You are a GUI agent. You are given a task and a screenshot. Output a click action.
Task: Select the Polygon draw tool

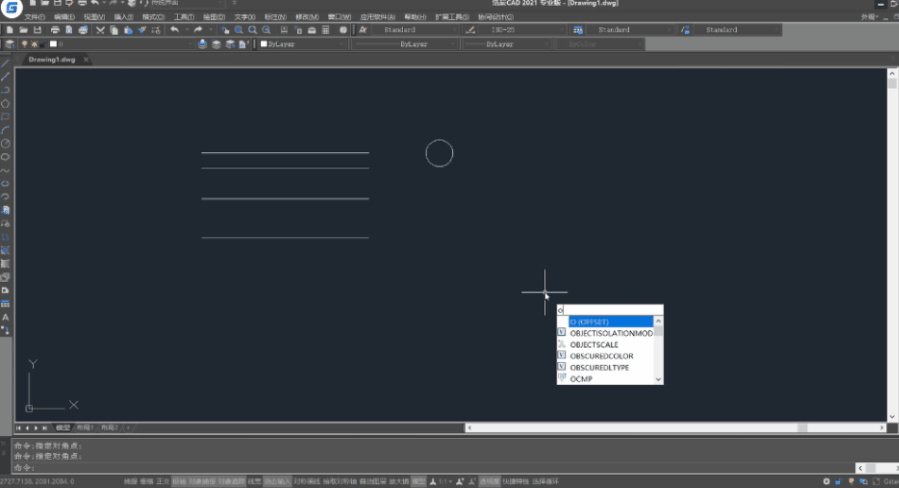coord(5,104)
